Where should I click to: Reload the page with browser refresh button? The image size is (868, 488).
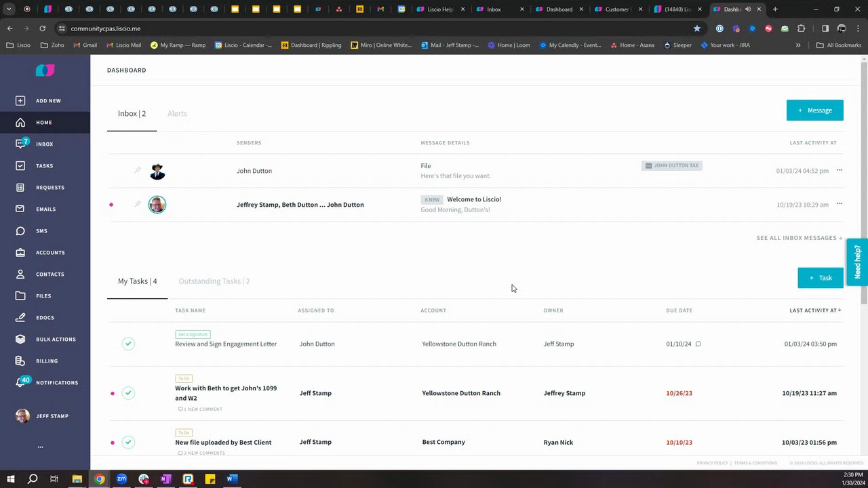point(42,28)
